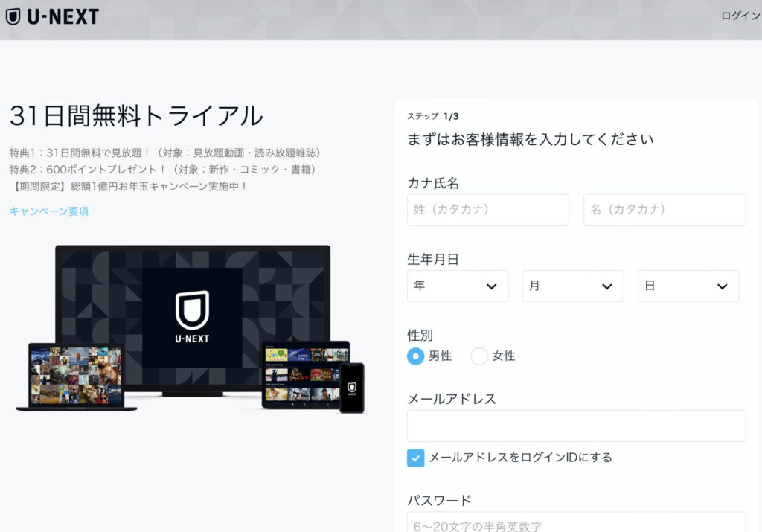Expand the 年 birth year dropdown

click(x=458, y=286)
